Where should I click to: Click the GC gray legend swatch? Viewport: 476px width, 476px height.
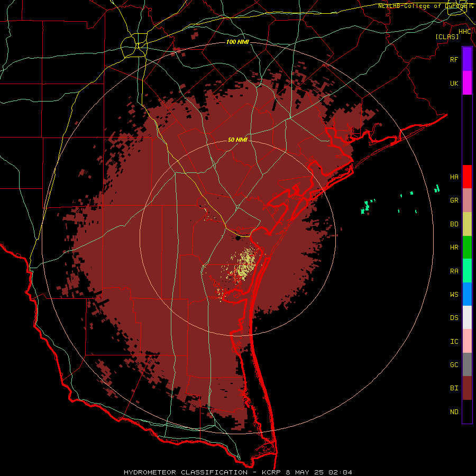(x=467, y=364)
